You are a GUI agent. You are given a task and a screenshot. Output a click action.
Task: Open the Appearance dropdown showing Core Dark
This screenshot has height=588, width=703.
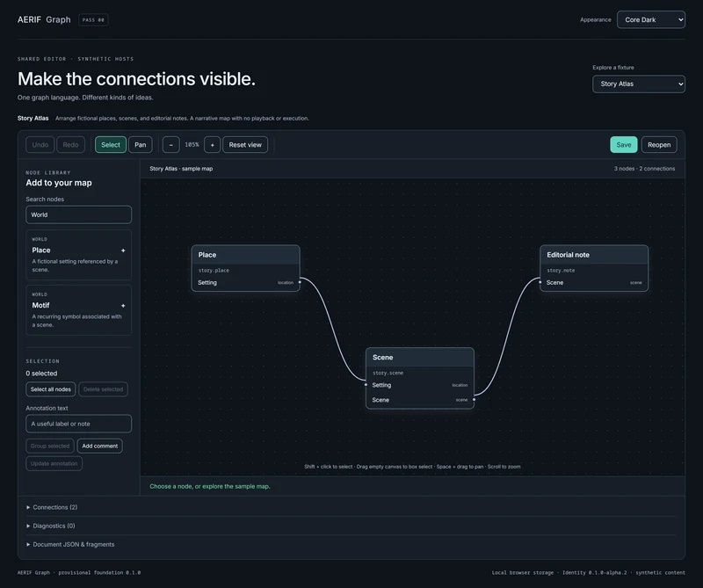point(650,19)
